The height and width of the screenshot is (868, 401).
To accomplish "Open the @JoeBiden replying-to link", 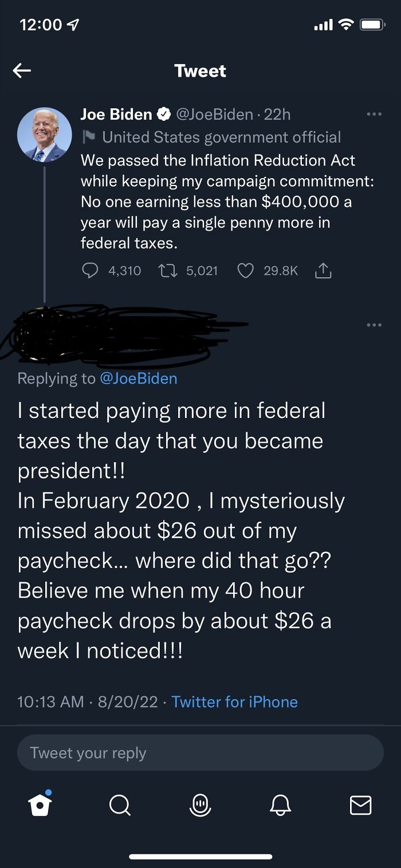I will [139, 378].
